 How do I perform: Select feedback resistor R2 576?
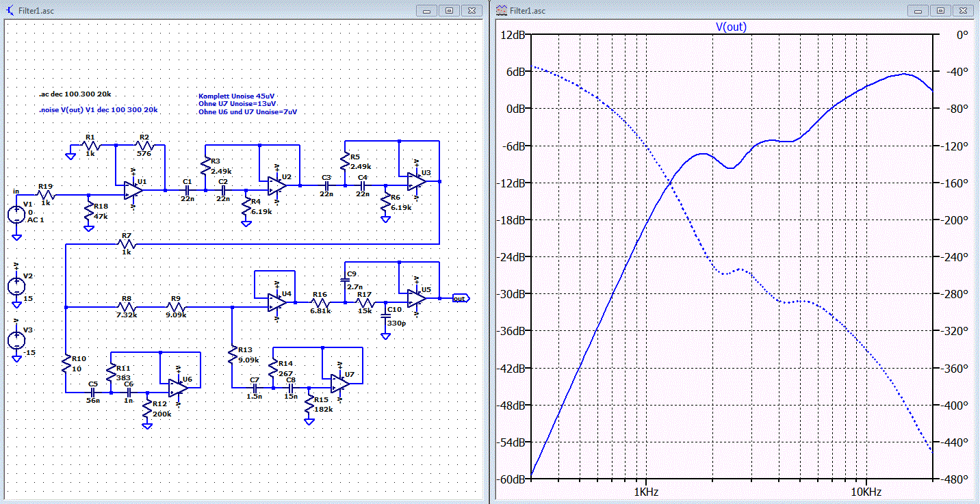click(x=145, y=145)
